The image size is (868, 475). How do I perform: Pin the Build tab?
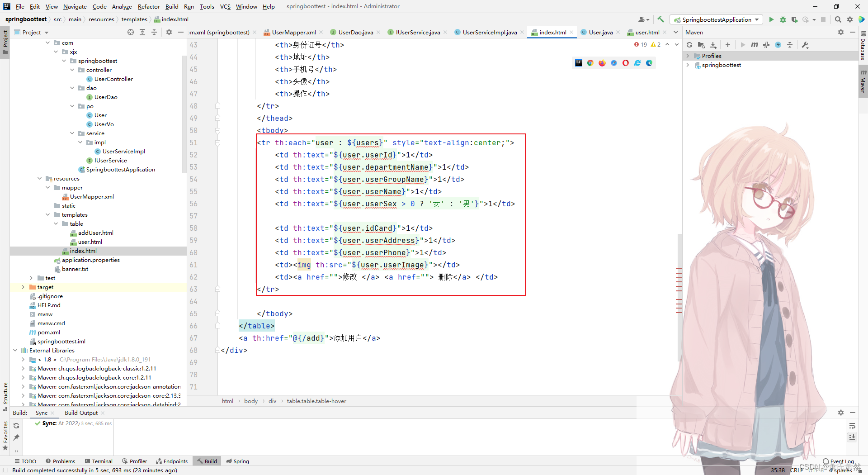(16, 437)
